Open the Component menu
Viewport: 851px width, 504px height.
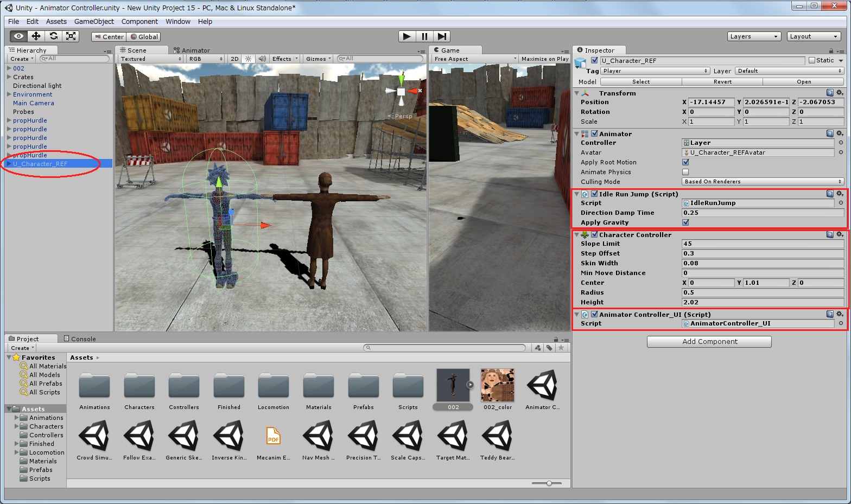(x=139, y=22)
